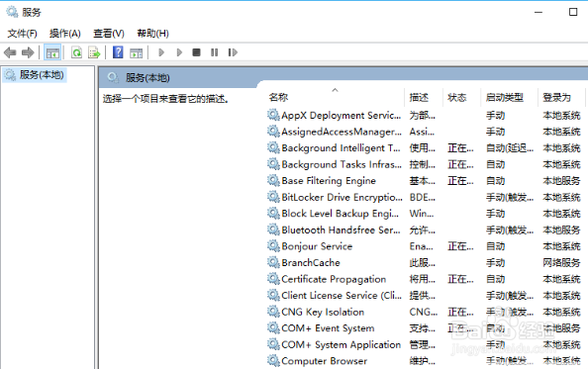Screen dimensions: 588x369
Task: Select Bonjour Service name text
Action: [317, 246]
